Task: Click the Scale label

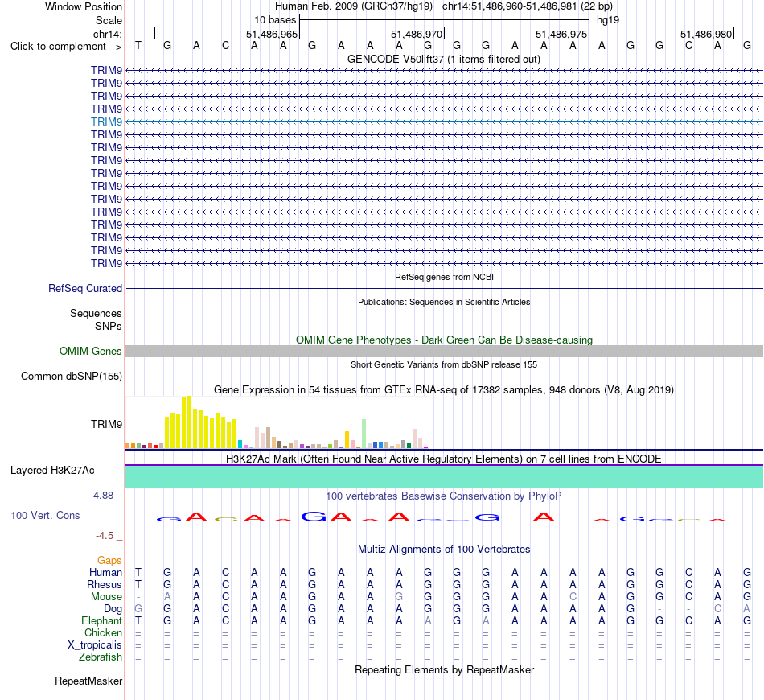Action: [109, 20]
